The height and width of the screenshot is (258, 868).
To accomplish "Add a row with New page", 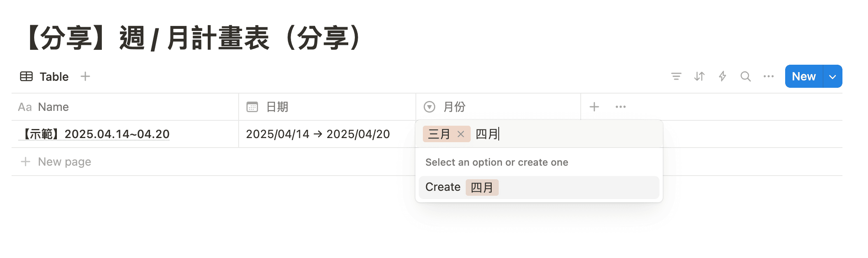I will [x=64, y=162].
